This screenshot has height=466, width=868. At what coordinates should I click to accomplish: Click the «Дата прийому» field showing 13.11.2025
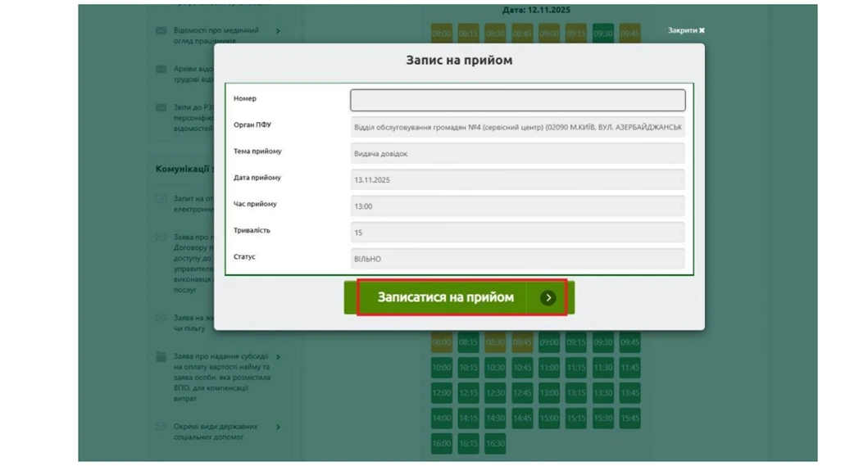pyautogui.click(x=517, y=179)
